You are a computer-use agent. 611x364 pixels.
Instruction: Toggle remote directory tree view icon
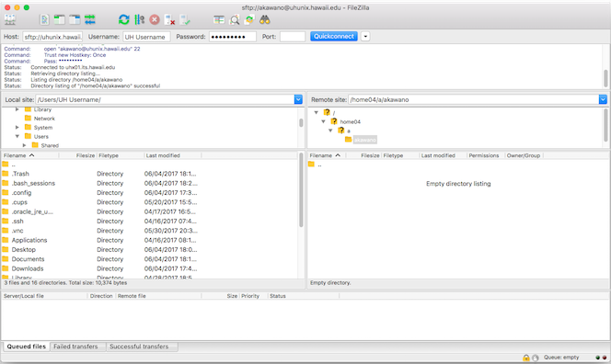coord(75,19)
